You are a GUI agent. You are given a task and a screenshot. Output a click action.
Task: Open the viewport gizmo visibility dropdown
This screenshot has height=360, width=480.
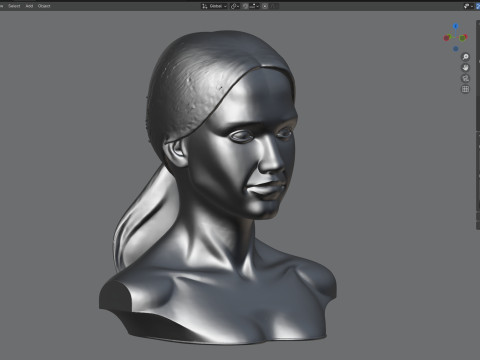[468, 6]
